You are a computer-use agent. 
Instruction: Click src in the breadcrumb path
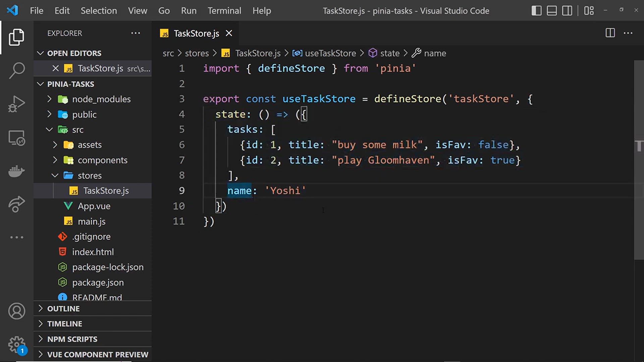coord(168,53)
